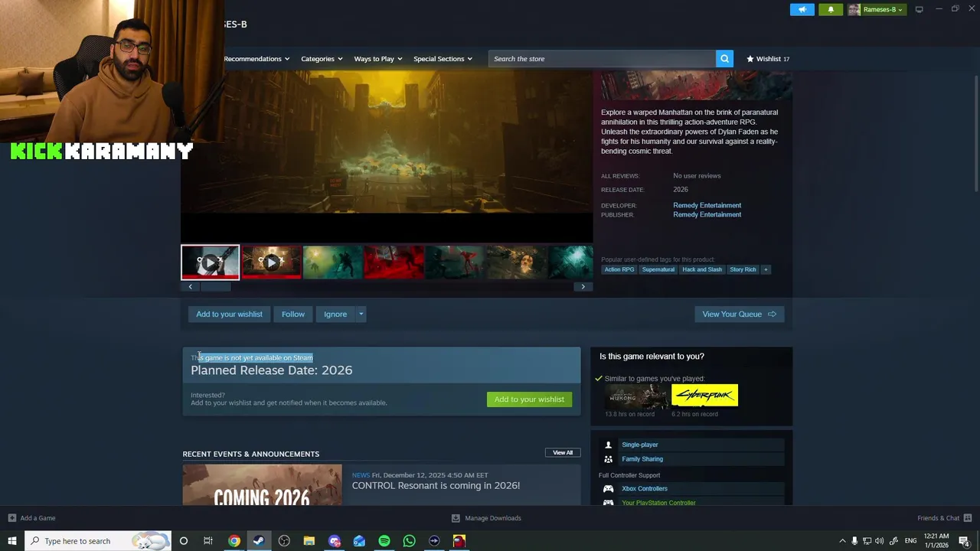Click the OBS Studio taskbar icon
This screenshot has width=980, height=551.
(284, 541)
